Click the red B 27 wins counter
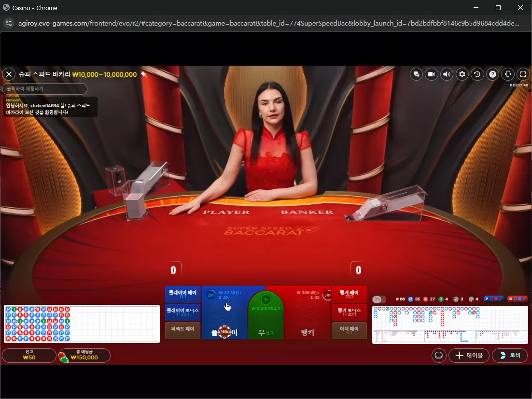The width and height of the screenshot is (532, 399). click(x=429, y=299)
